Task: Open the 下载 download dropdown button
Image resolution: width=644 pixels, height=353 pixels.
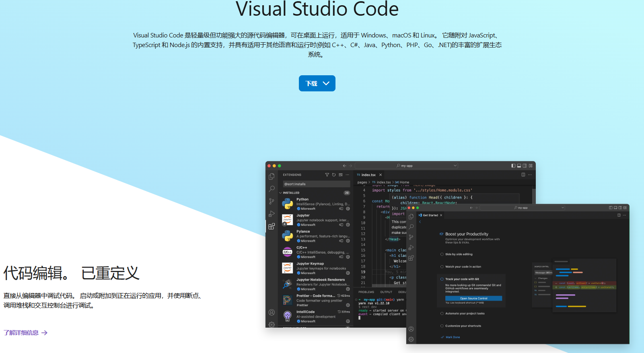Action: 317,83
